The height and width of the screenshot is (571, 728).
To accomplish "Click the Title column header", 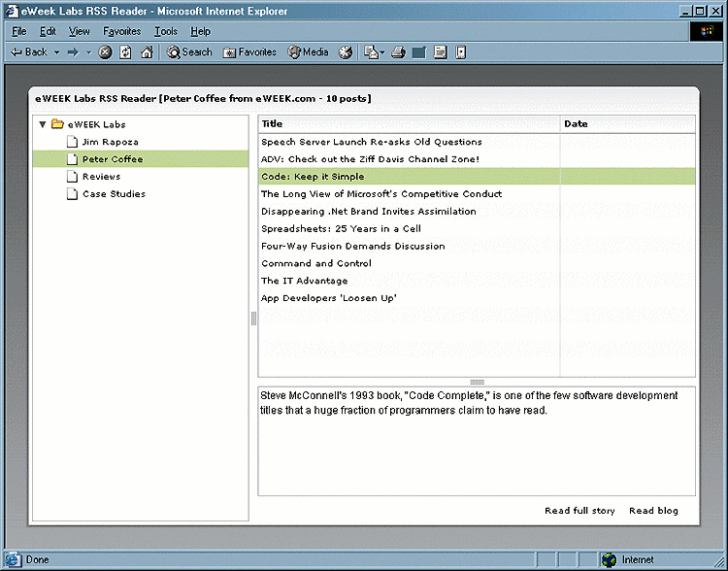I will click(x=409, y=124).
